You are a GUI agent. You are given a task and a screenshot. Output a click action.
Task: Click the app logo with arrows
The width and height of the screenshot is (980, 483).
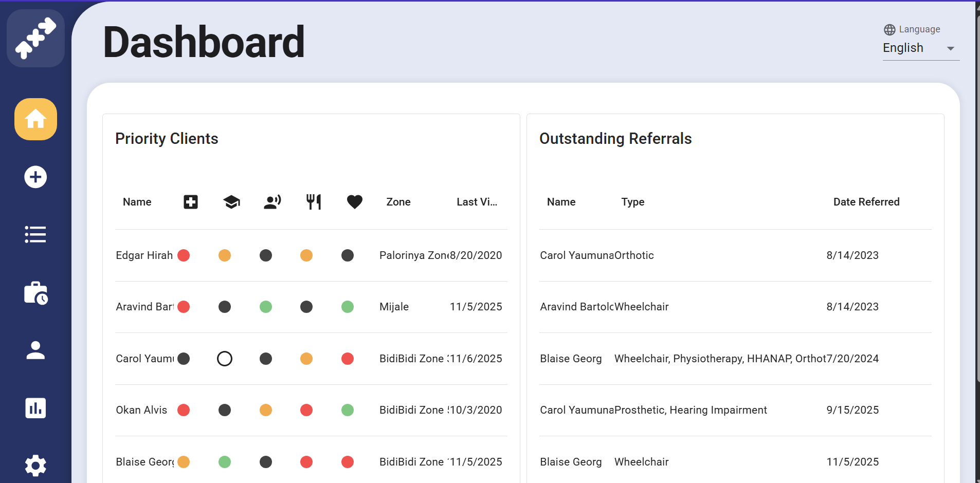[x=35, y=39]
